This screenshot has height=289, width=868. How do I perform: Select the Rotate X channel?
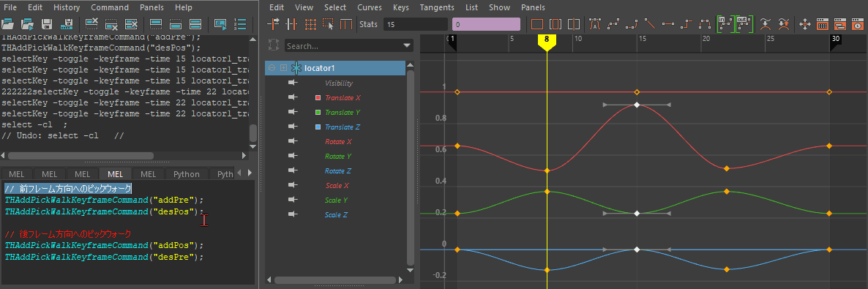point(338,142)
